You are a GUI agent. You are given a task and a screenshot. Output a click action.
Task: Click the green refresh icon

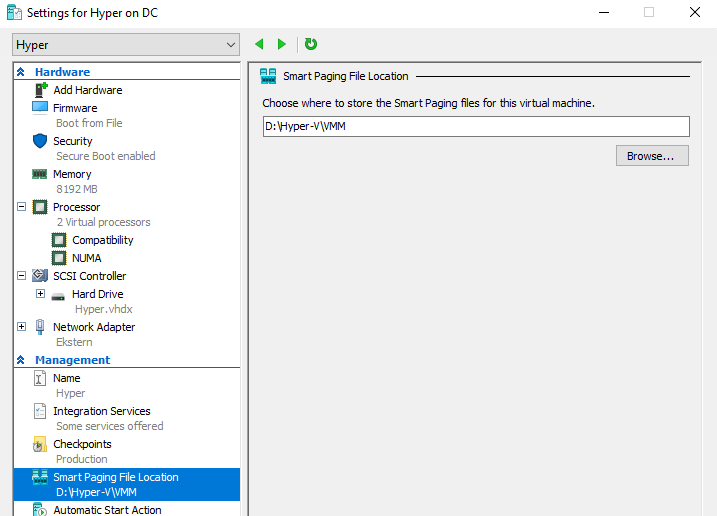pyautogui.click(x=311, y=44)
